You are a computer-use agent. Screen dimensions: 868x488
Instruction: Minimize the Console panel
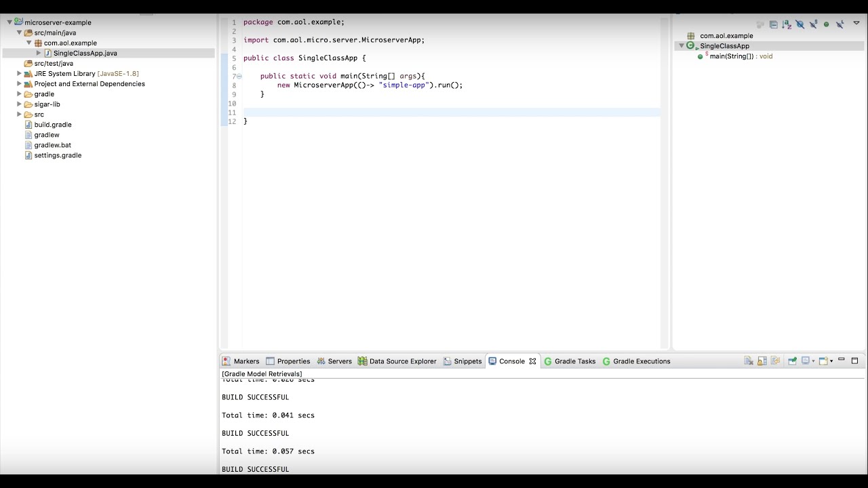(x=842, y=360)
